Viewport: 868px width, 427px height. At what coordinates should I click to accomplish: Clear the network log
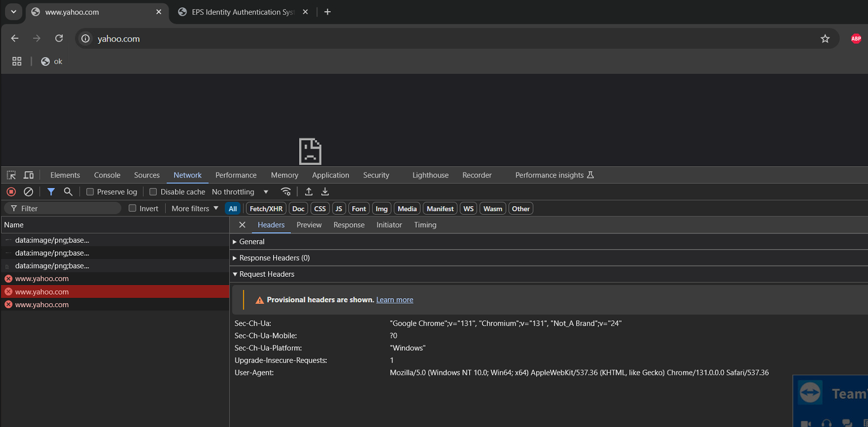pos(28,192)
